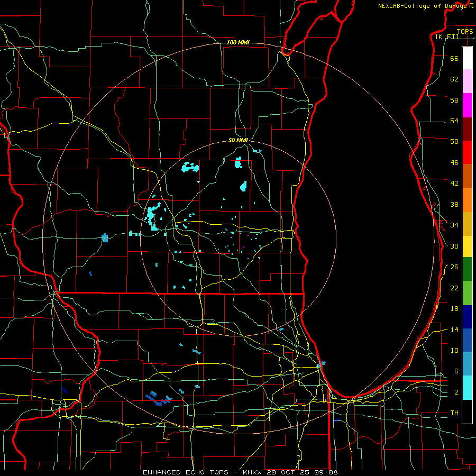
Task: Click the 54 legend value
Action: (454, 121)
